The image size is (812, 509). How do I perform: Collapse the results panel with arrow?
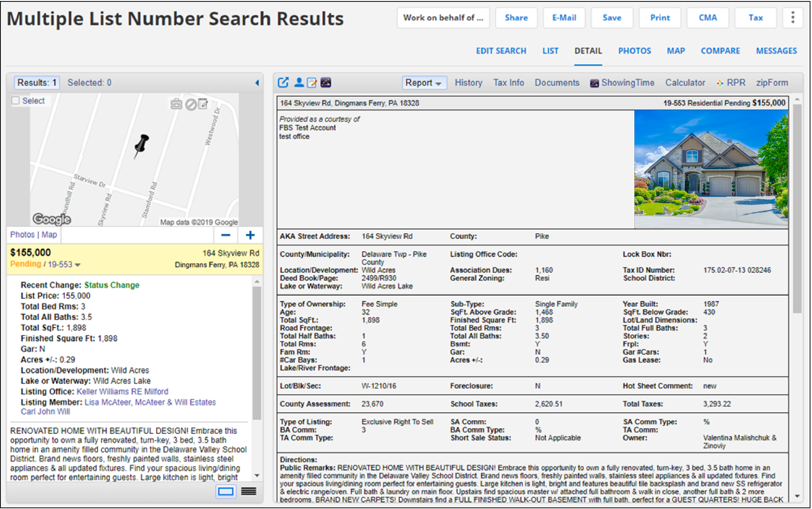[x=257, y=83]
